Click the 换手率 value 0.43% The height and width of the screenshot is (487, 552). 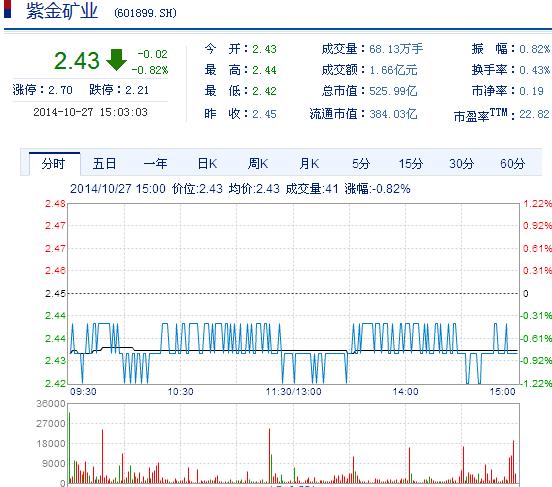535,70
